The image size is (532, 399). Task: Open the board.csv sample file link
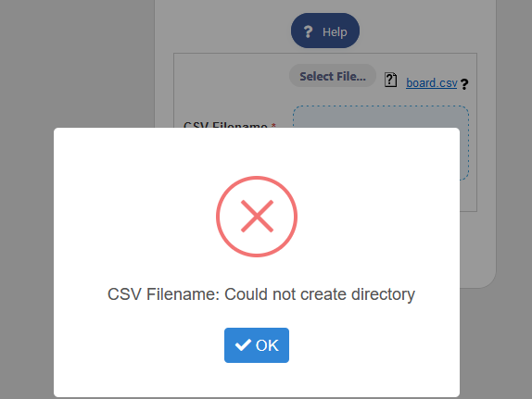432,82
